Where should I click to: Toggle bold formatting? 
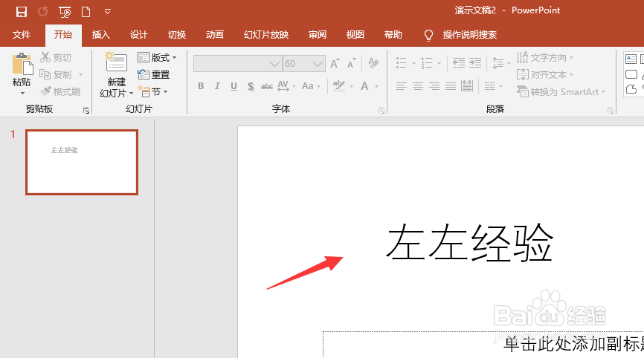[201, 86]
